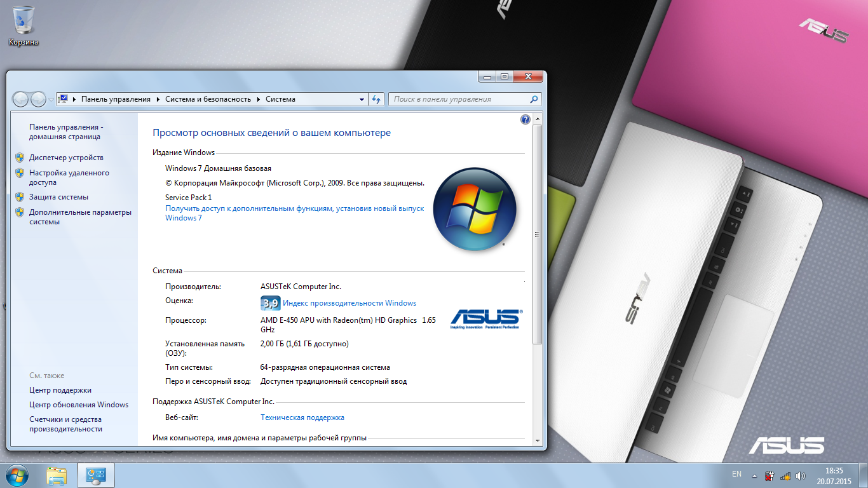Open the Recycle Bin (Корзина) desktop icon
Viewport: 868px width, 488px height.
pyautogui.click(x=24, y=25)
